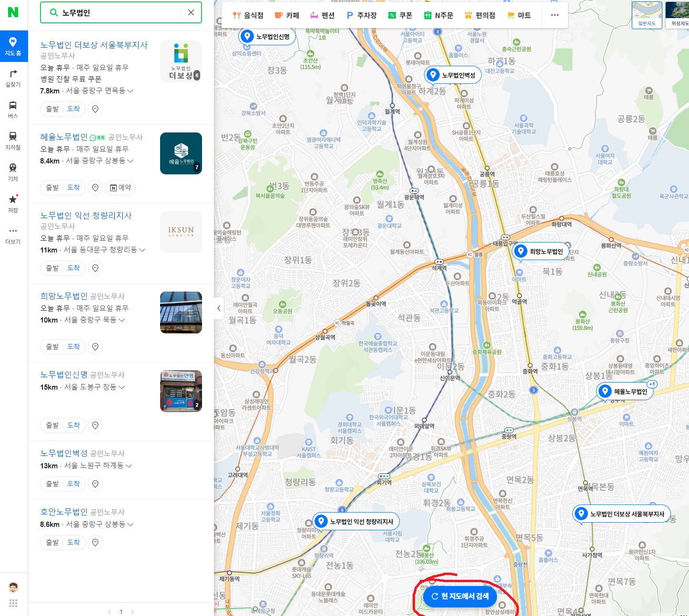Select the 기차 train icon
Image resolution: width=689 pixels, height=616 pixels.
13,172
